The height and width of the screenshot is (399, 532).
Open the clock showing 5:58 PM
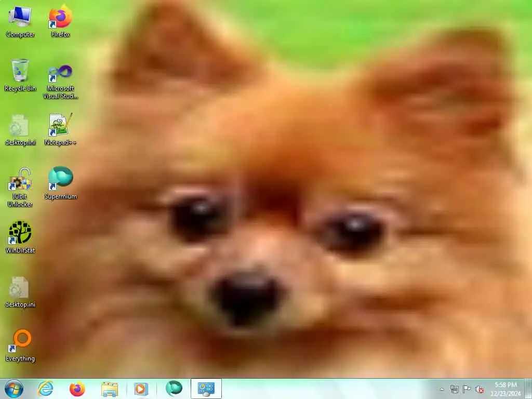(x=506, y=389)
